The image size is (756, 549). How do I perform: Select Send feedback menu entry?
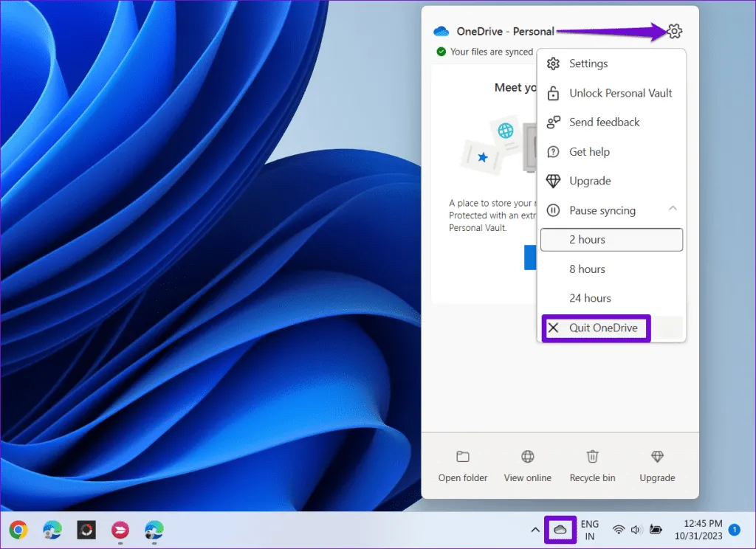pos(604,122)
